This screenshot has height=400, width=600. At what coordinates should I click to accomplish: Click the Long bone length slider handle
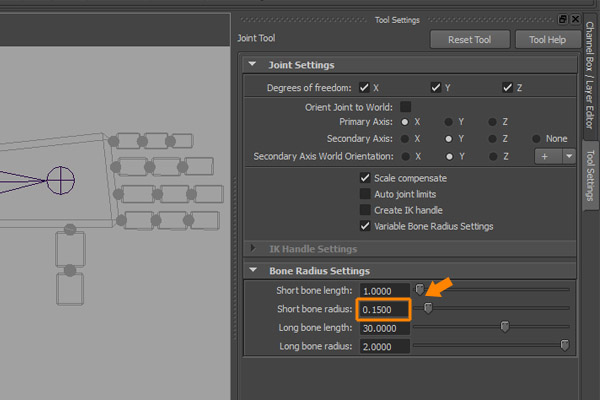(505, 327)
